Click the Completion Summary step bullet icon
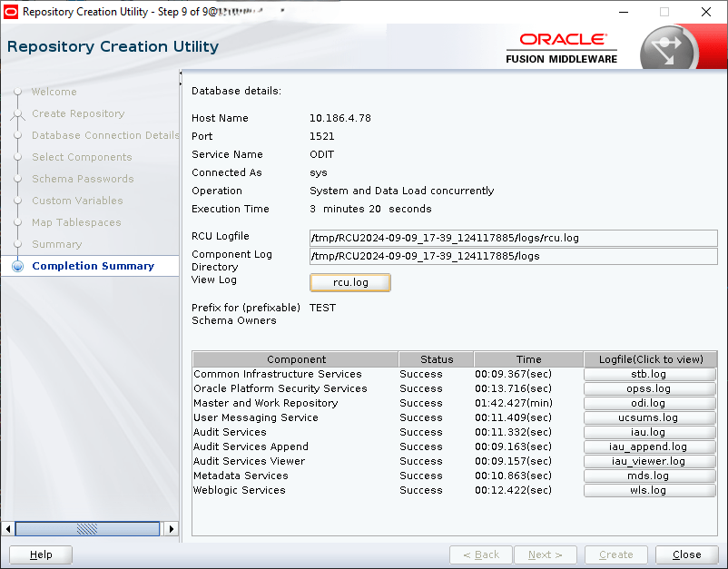This screenshot has width=728, height=569. [16, 267]
